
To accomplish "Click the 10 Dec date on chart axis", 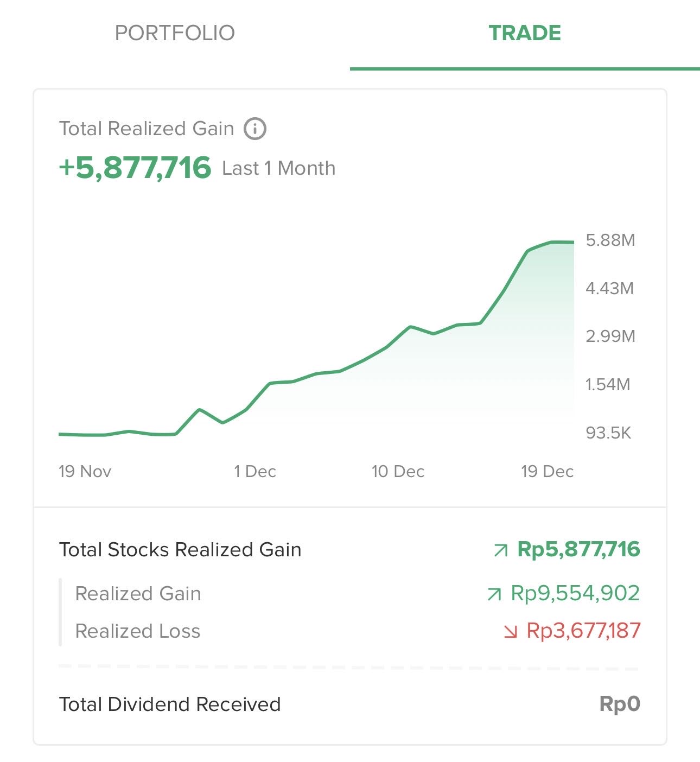I will 398,471.
